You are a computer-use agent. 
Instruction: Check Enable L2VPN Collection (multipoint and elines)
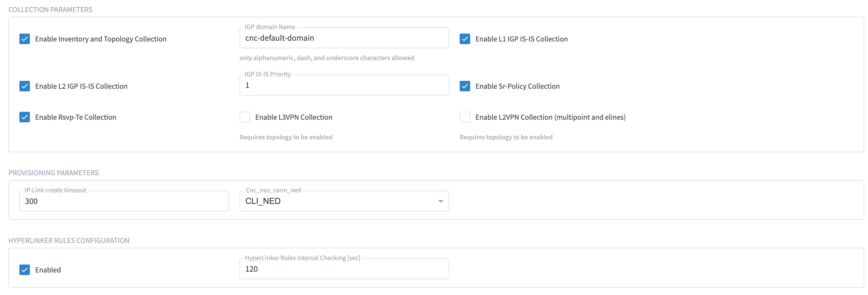[465, 117]
